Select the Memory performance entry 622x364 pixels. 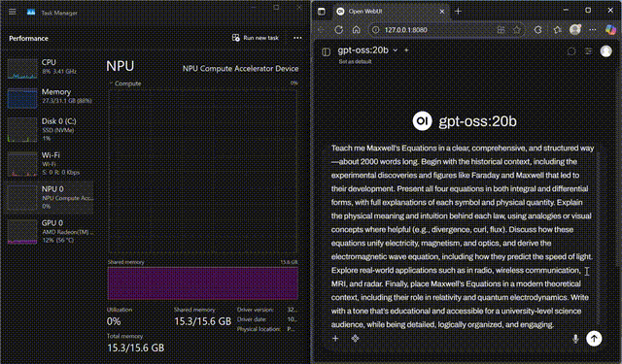click(x=50, y=97)
